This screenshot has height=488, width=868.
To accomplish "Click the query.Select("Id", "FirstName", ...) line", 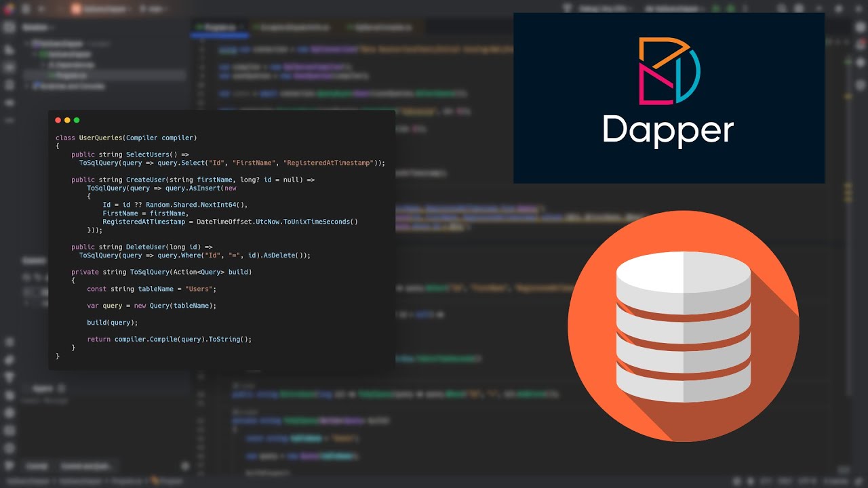I will 232,163.
